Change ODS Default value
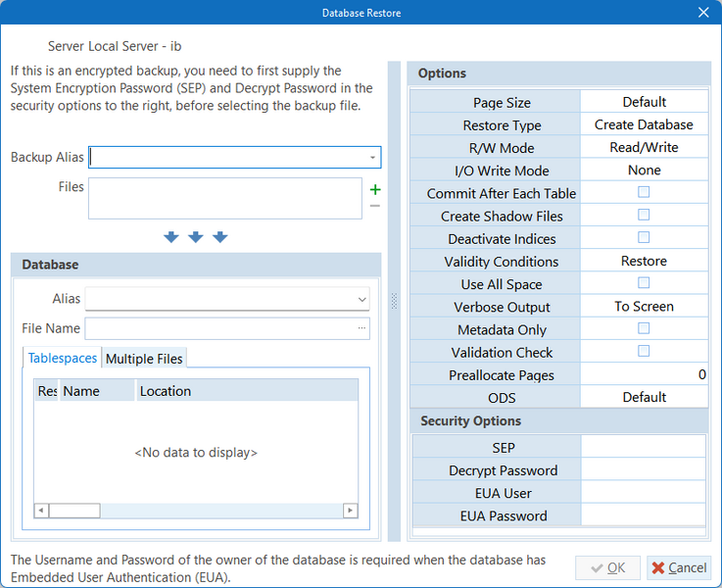This screenshot has width=722, height=588. click(x=645, y=397)
